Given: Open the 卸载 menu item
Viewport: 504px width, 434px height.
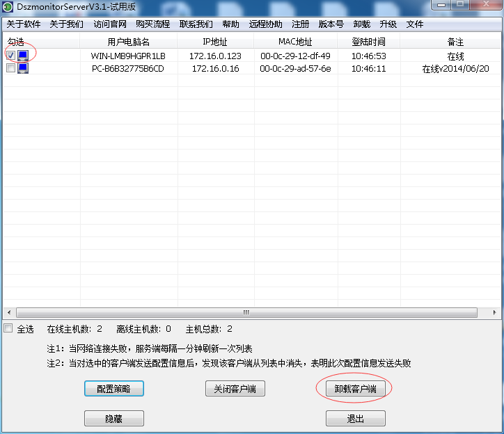Looking at the screenshot, I should [x=362, y=24].
